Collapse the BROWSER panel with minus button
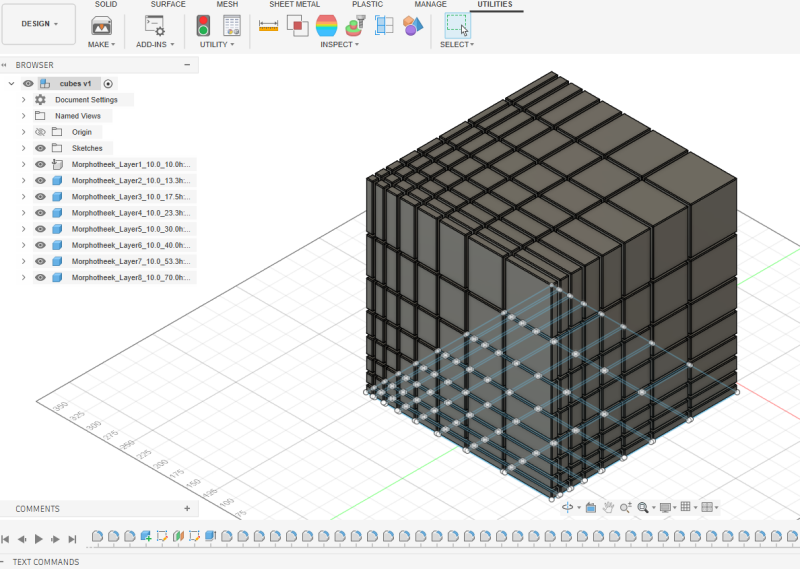 click(x=187, y=65)
